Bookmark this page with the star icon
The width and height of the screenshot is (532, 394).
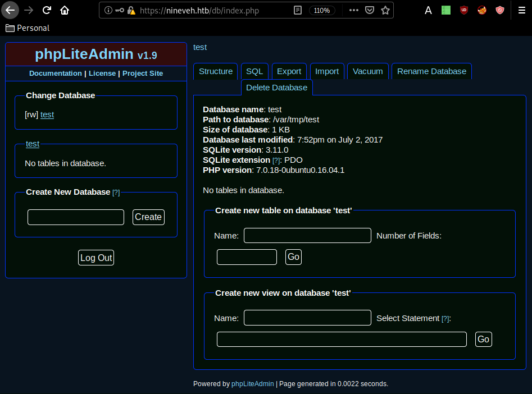pyautogui.click(x=385, y=10)
